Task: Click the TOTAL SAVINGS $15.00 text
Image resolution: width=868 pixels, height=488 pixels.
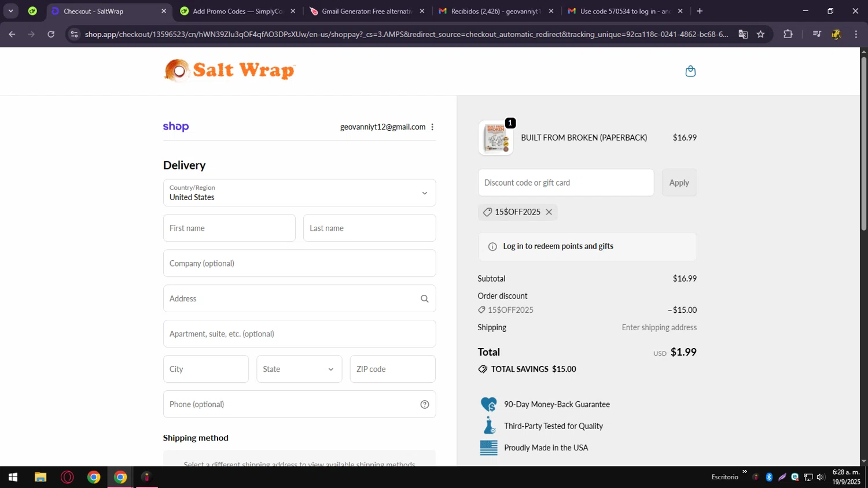Action: pyautogui.click(x=534, y=369)
